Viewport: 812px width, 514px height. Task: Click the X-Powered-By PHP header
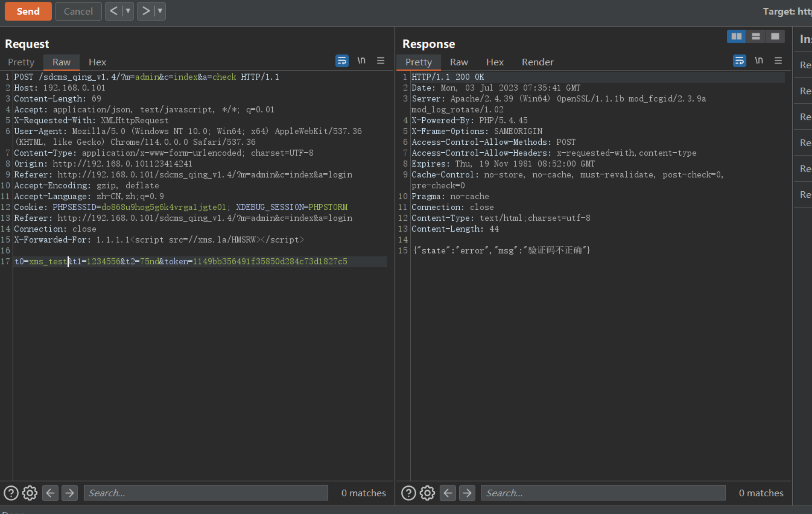click(x=469, y=121)
